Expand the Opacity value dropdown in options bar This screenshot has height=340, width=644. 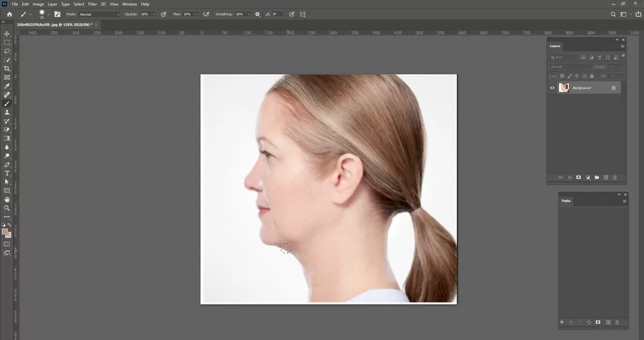(153, 14)
